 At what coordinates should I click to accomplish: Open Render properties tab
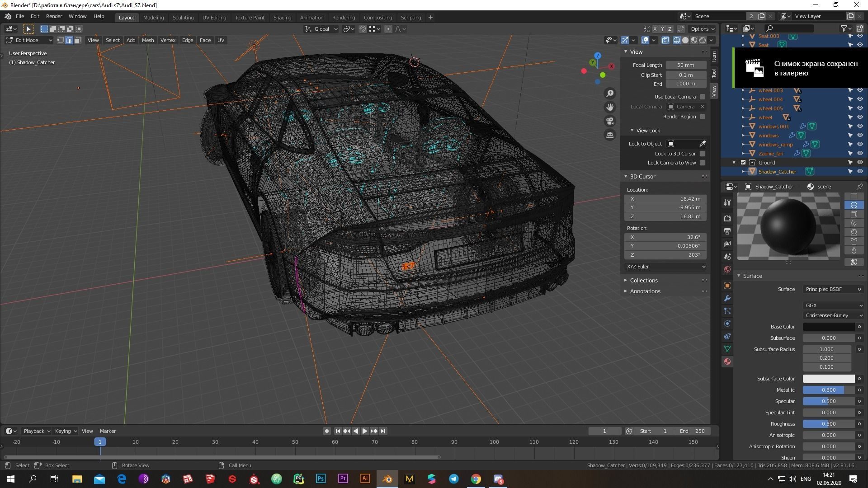coord(727,219)
